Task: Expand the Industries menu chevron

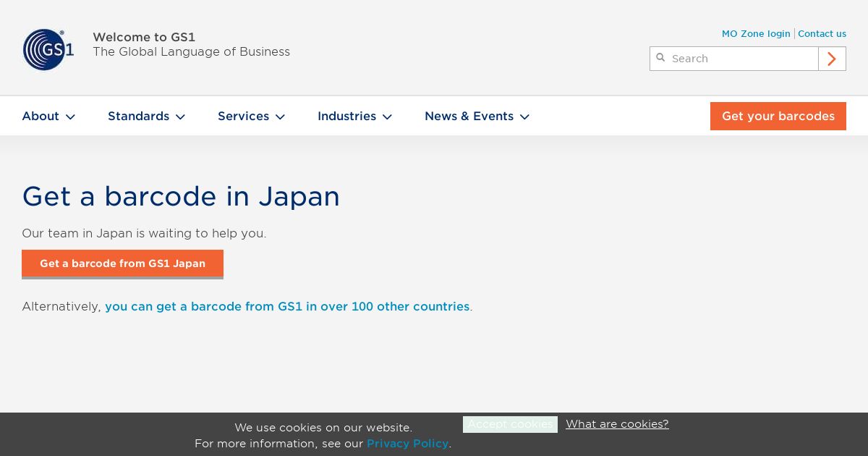Action: tap(387, 117)
